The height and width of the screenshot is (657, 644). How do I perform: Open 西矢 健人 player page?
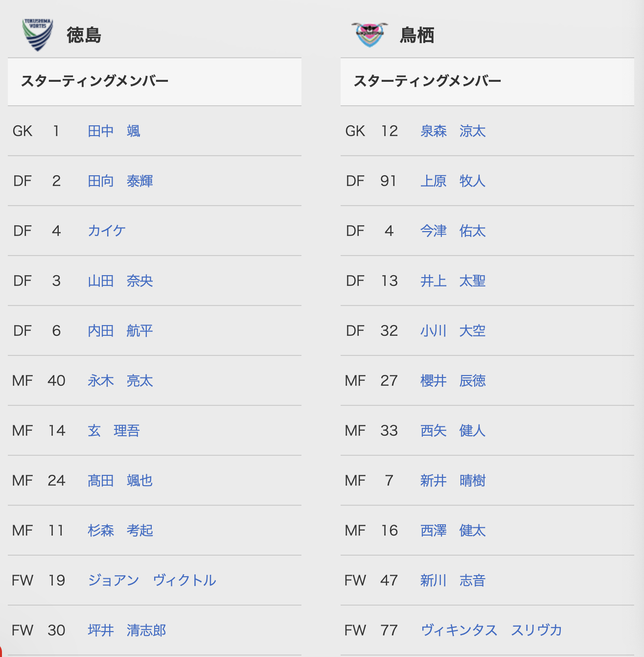coord(453,431)
